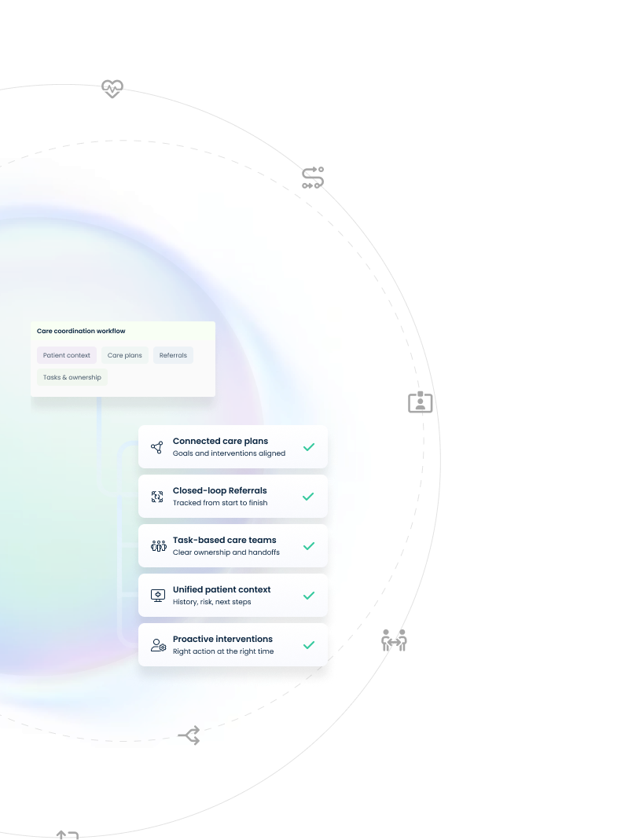643x840 pixels.
Task: Click the Care coordination workflow heading
Action: 81,331
